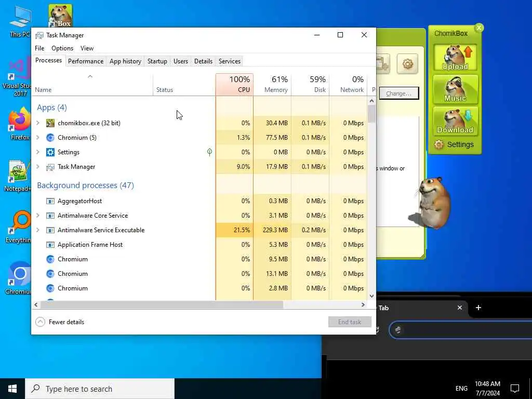
Task: Expand the Task Manager process group
Action: pyautogui.click(x=37, y=167)
